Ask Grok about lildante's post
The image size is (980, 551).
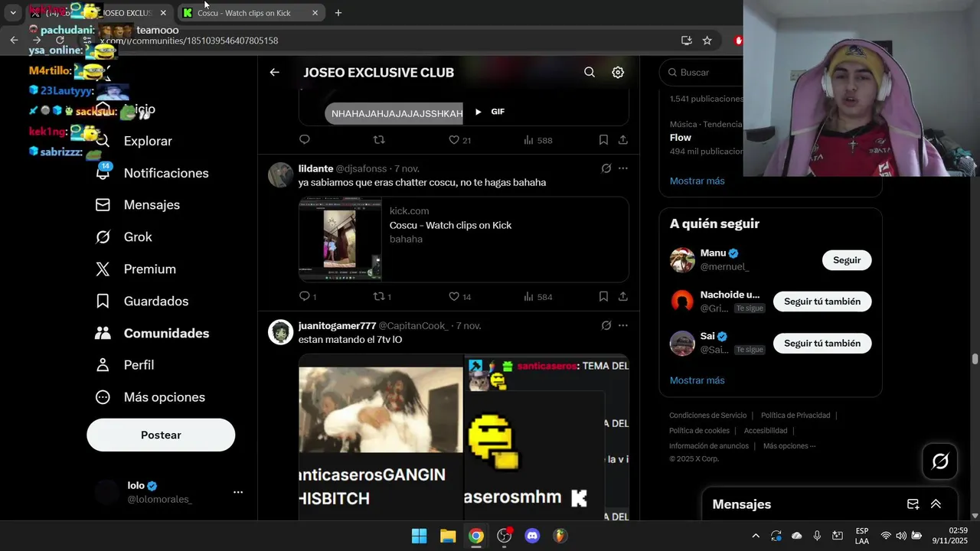pos(606,168)
